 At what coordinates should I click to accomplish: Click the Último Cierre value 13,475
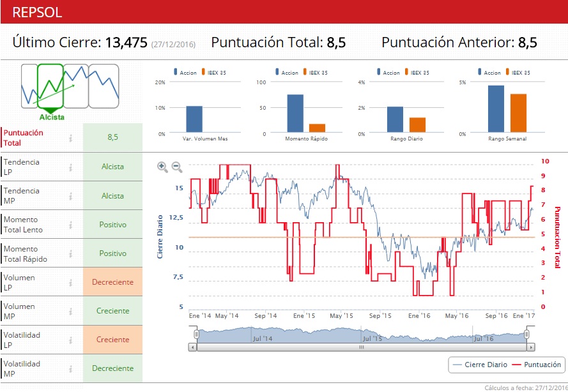point(126,42)
